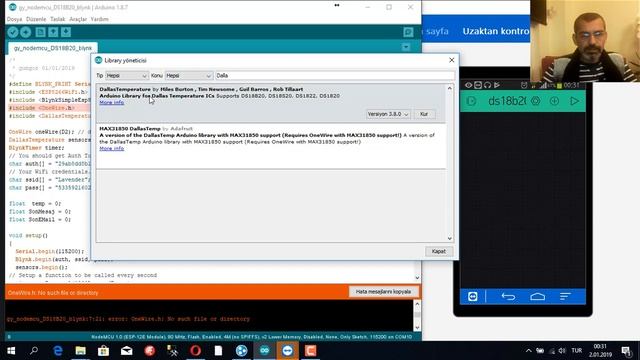Click the Android home button on phone
The image size is (640, 360).
point(538,297)
